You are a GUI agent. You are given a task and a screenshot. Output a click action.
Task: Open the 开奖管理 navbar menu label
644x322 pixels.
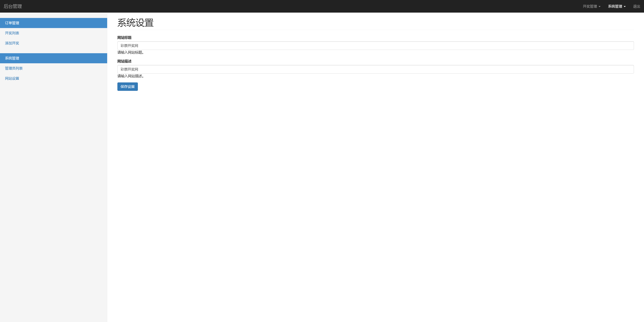590,7
